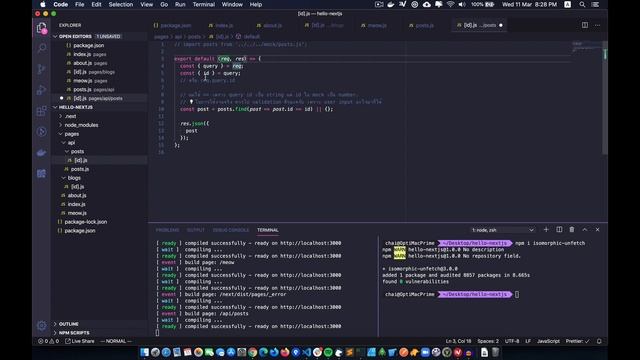
Task: Close the terminal panel with the X
Action: point(598,229)
